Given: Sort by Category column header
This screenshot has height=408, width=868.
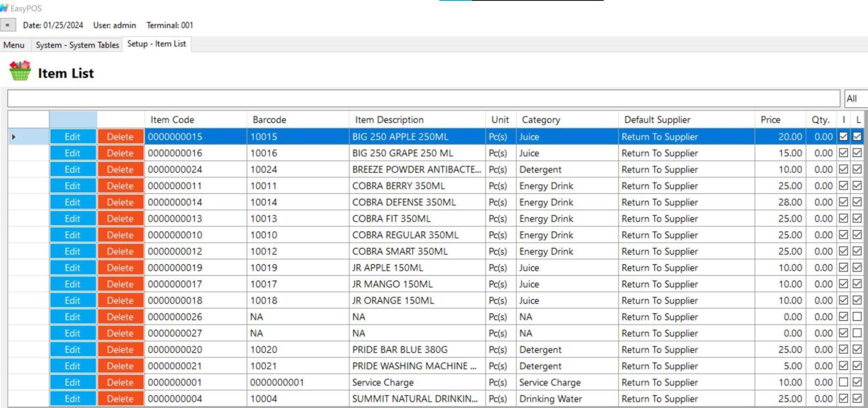Looking at the screenshot, I should [x=567, y=119].
